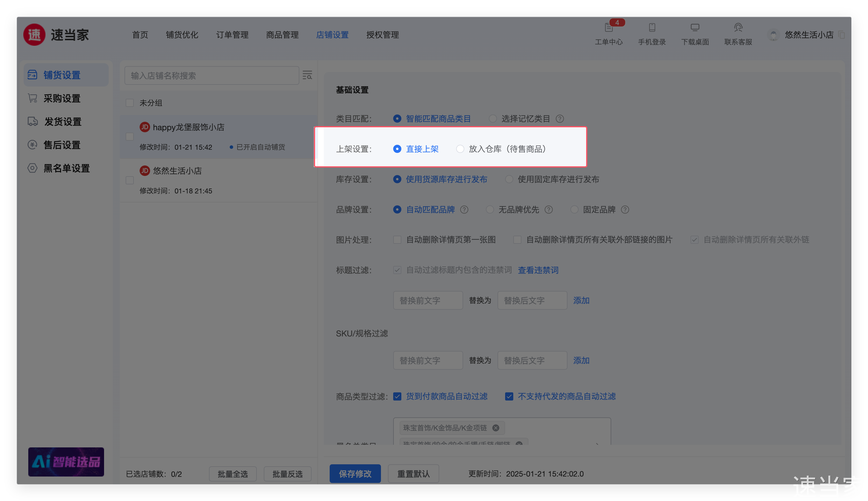Open the 工单中心 ticket icon

click(x=608, y=28)
